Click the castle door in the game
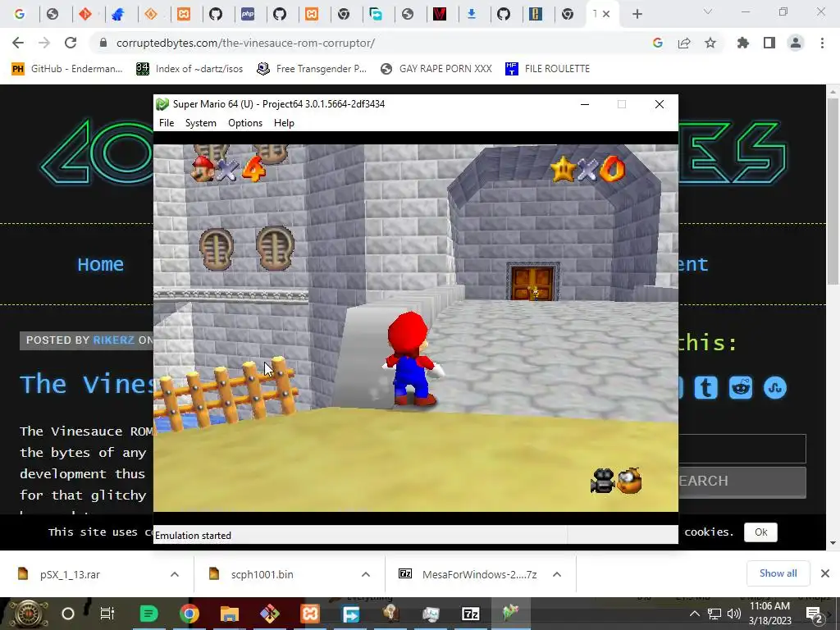 (532, 282)
